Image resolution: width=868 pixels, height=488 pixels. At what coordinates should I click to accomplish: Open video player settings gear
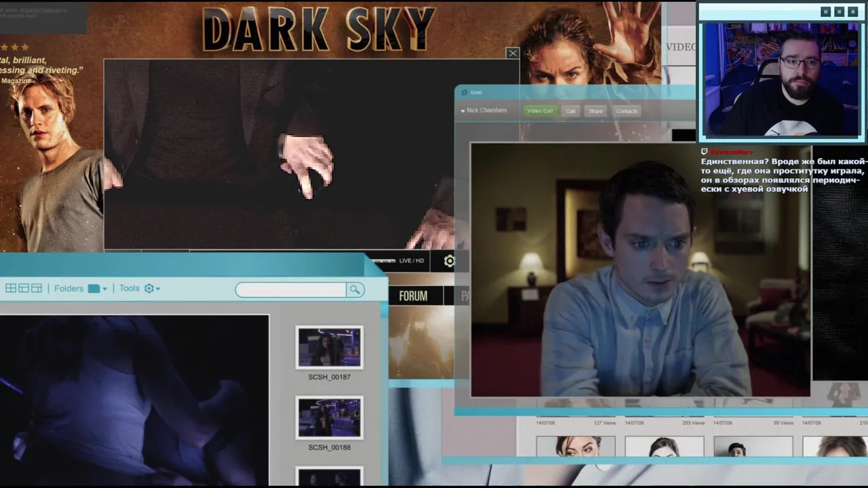pyautogui.click(x=449, y=261)
